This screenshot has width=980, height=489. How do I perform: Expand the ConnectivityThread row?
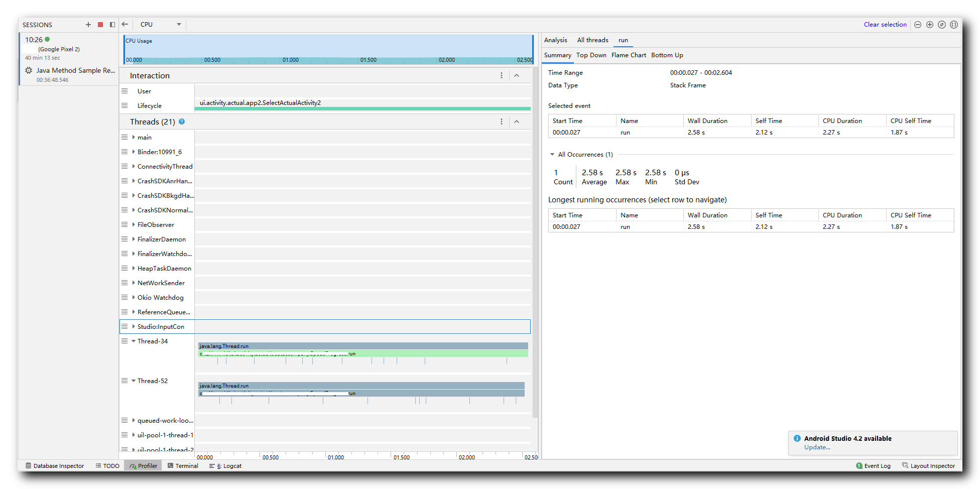tap(134, 166)
